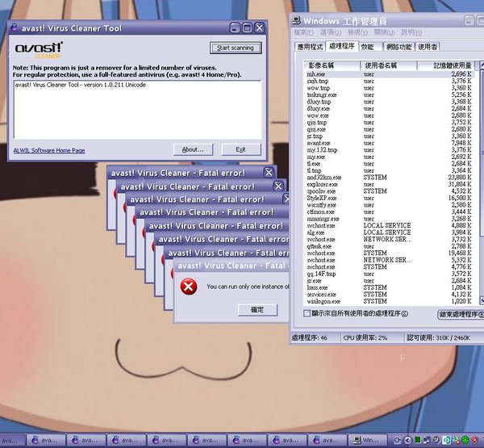Click the Exit button in avast! Cleaner

click(241, 149)
